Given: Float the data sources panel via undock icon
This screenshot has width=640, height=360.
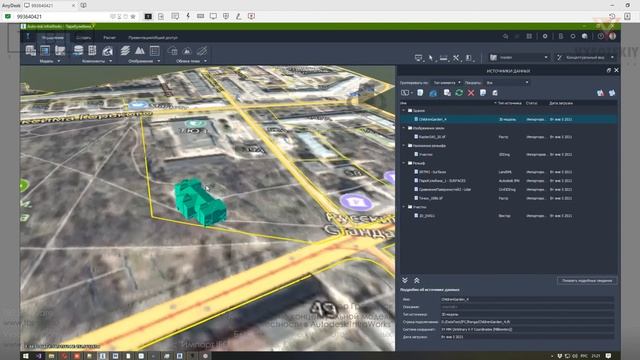Looking at the screenshot, I should 609,70.
